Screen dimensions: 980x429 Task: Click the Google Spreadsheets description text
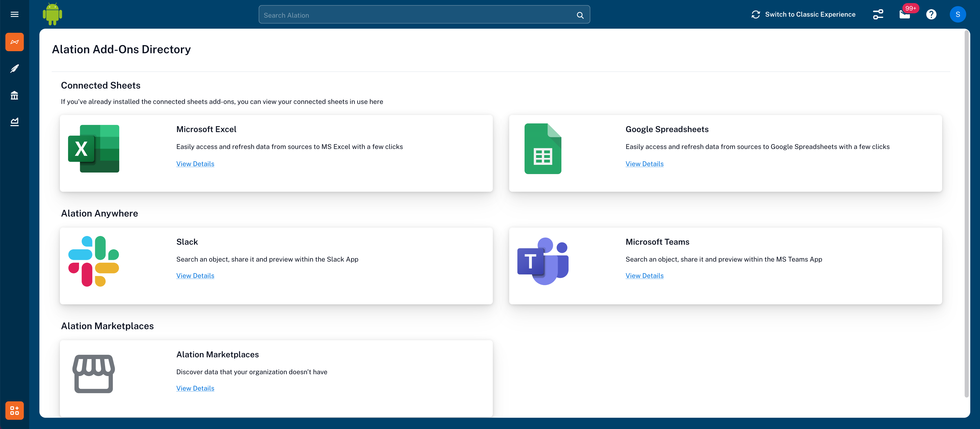757,147
